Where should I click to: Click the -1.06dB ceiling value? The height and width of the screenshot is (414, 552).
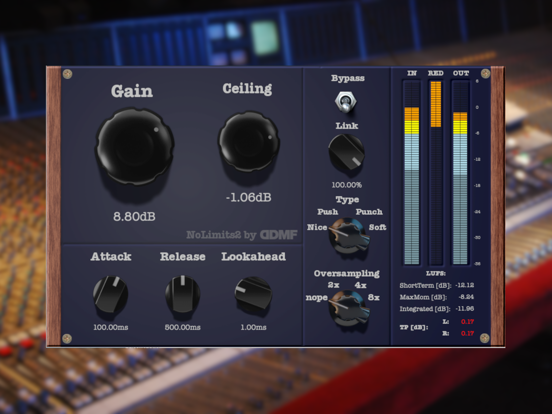(x=249, y=197)
